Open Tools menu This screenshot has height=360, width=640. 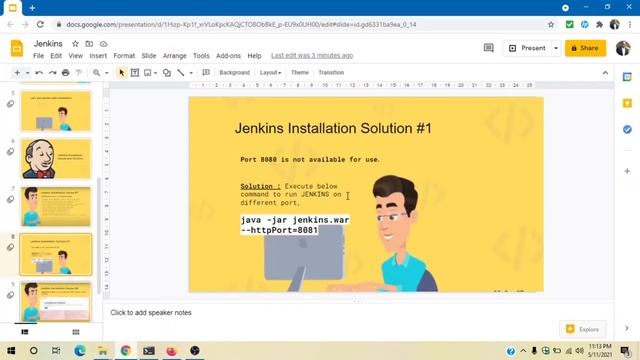tap(201, 56)
